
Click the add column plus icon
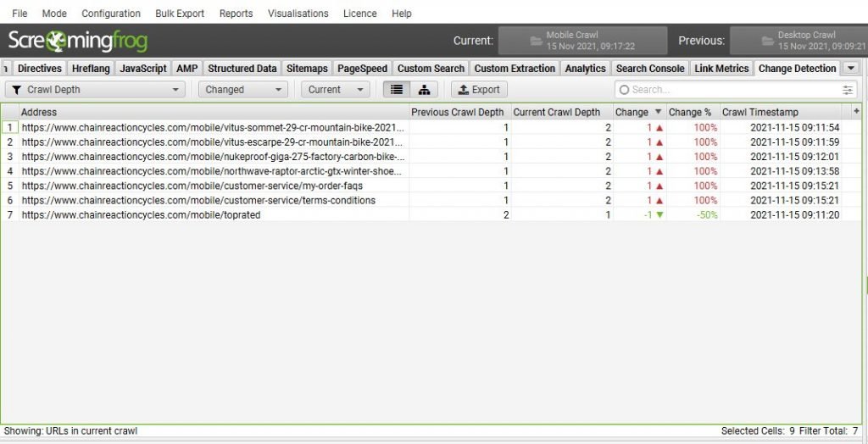point(856,111)
